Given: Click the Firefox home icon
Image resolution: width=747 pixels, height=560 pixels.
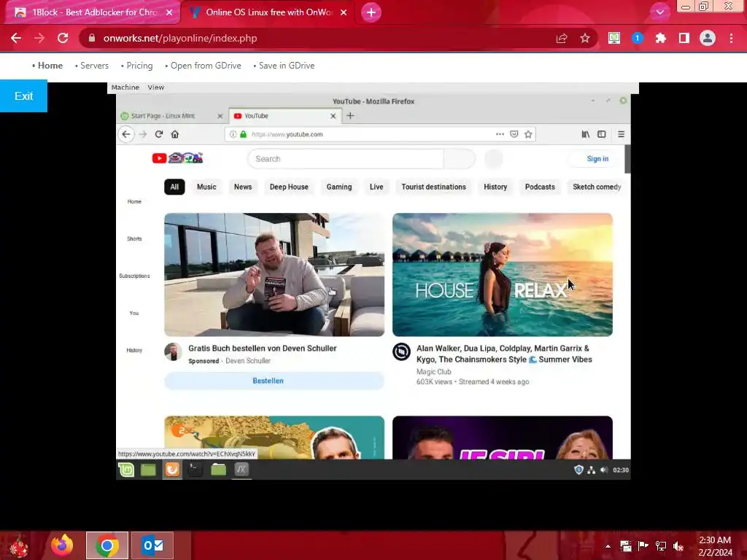Looking at the screenshot, I should (x=175, y=134).
